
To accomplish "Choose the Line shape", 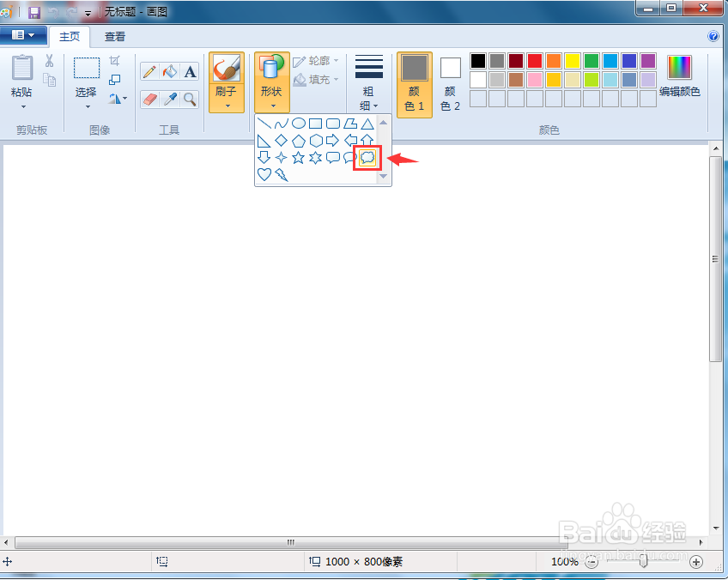I will [264, 124].
